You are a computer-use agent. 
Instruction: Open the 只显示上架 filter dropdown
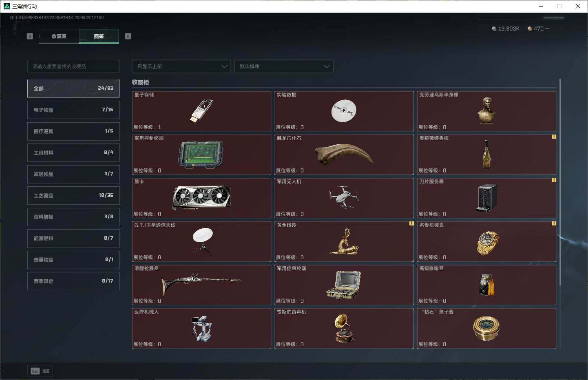click(181, 66)
